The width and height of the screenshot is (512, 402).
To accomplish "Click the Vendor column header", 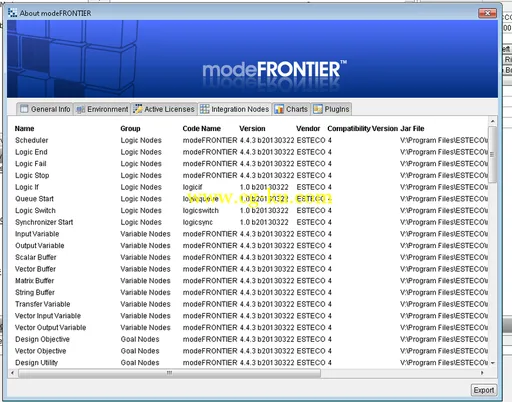I will click(x=308, y=128).
